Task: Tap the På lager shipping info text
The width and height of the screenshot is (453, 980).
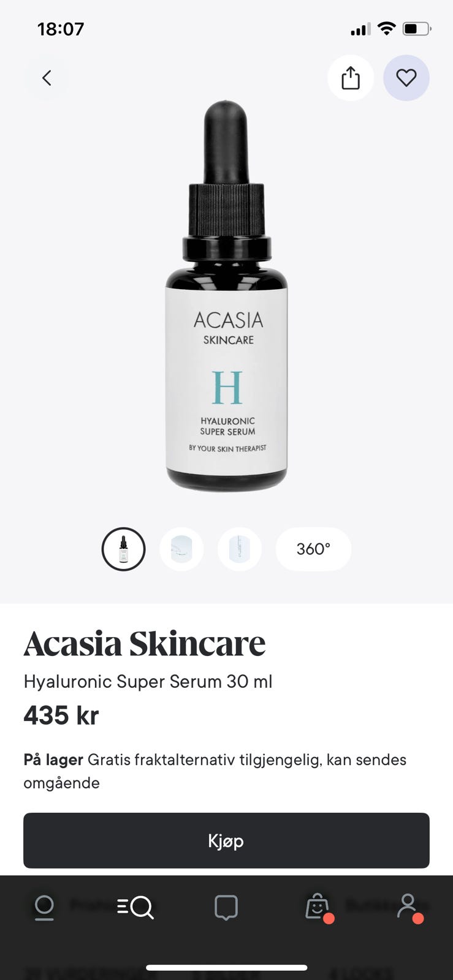Action: coord(215,771)
